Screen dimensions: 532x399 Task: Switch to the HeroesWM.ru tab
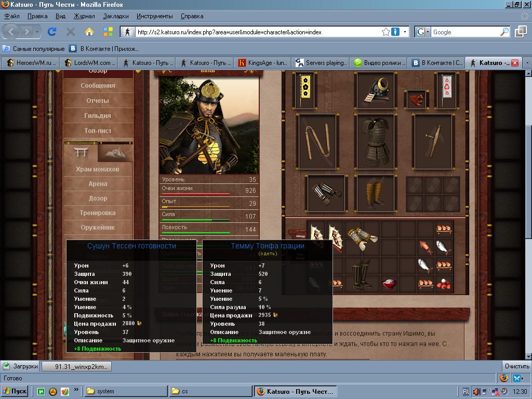coord(31,63)
